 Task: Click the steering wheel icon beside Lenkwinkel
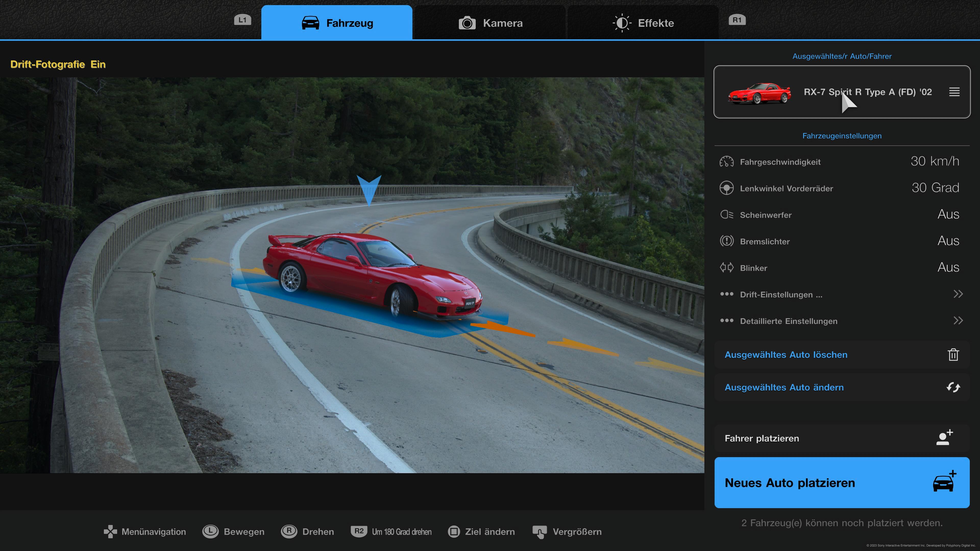(726, 188)
